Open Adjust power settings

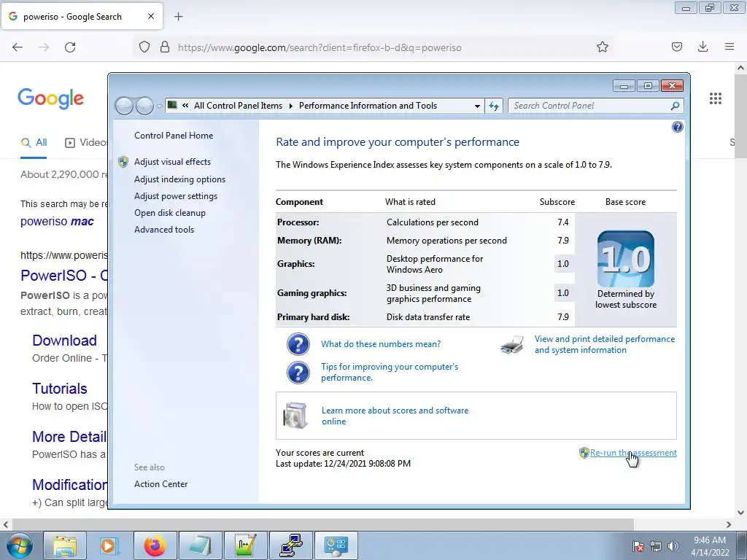coord(175,195)
